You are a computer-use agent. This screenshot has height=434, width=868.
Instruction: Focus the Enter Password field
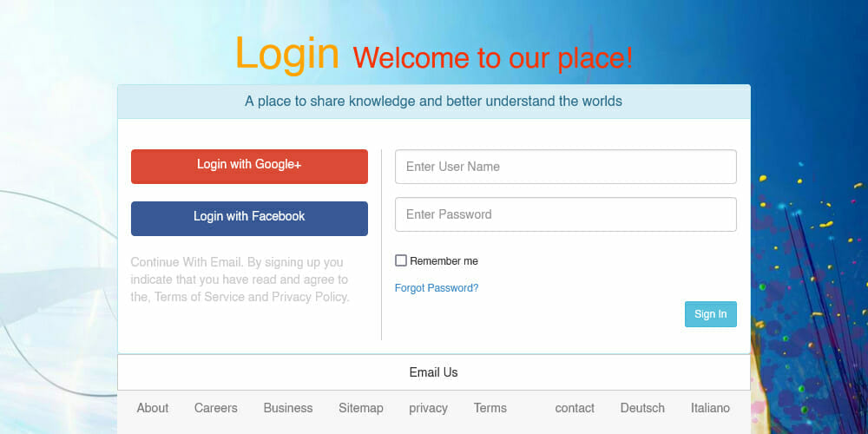[565, 214]
